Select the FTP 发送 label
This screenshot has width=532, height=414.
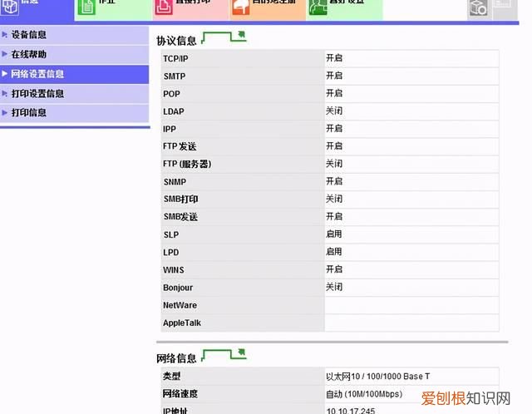pos(180,146)
